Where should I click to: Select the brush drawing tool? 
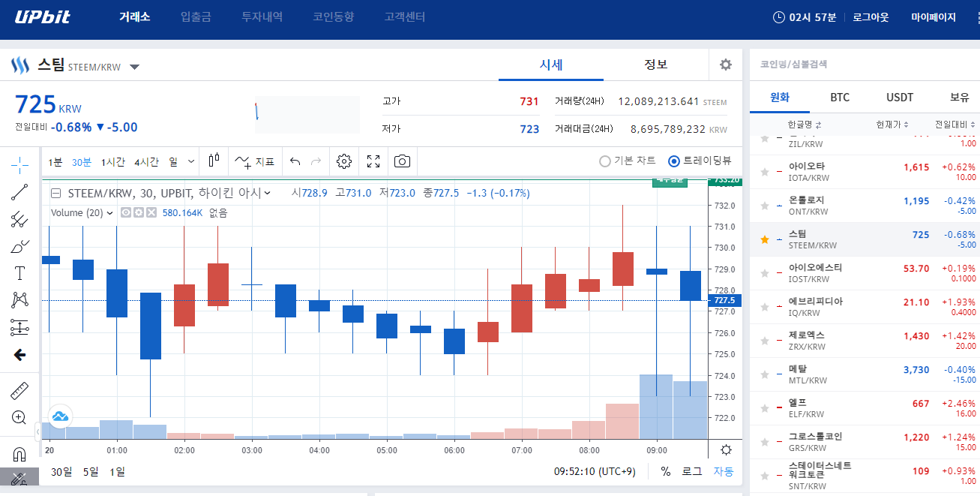19,246
